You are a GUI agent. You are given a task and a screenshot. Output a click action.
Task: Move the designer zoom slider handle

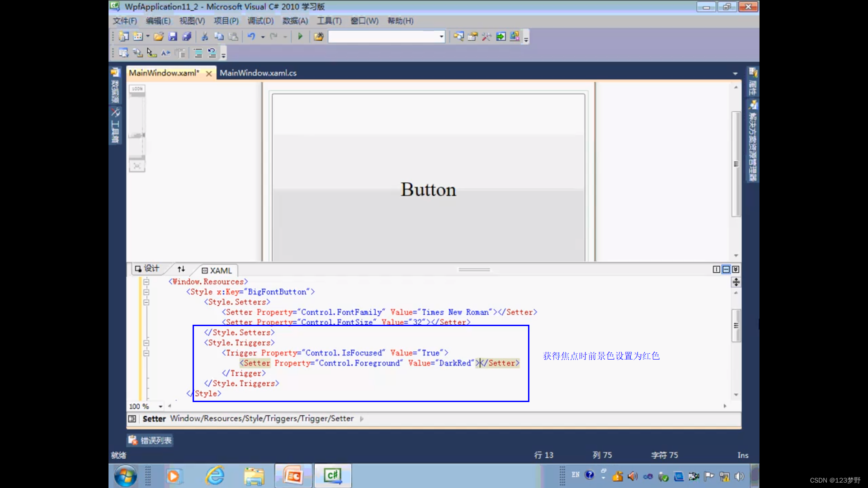pos(137,135)
